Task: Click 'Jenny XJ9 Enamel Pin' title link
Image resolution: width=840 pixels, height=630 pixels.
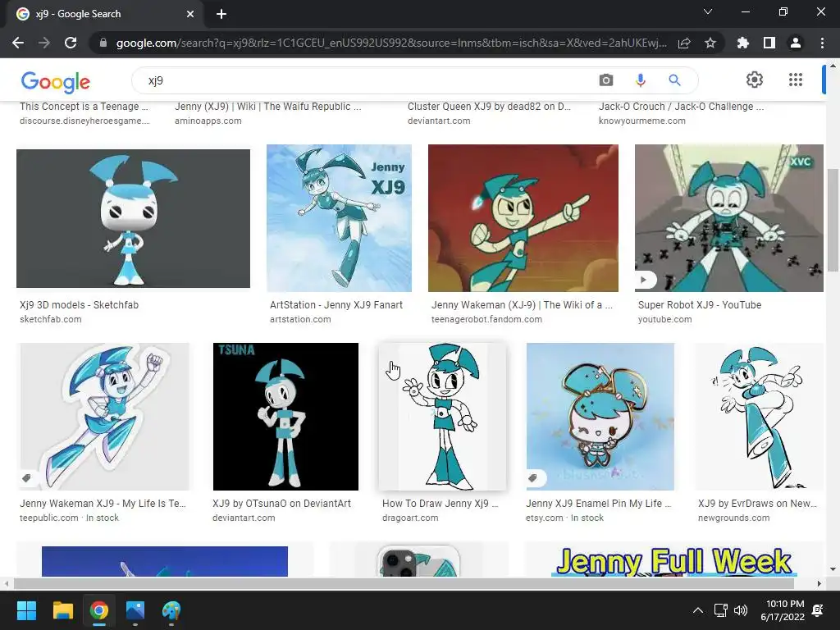Action: [598, 504]
